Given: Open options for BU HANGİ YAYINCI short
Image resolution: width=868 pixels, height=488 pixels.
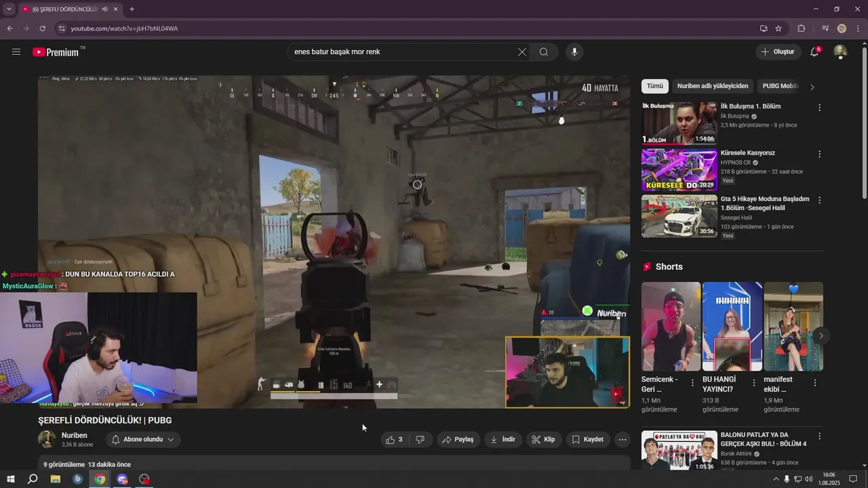Looking at the screenshot, I should [753, 383].
